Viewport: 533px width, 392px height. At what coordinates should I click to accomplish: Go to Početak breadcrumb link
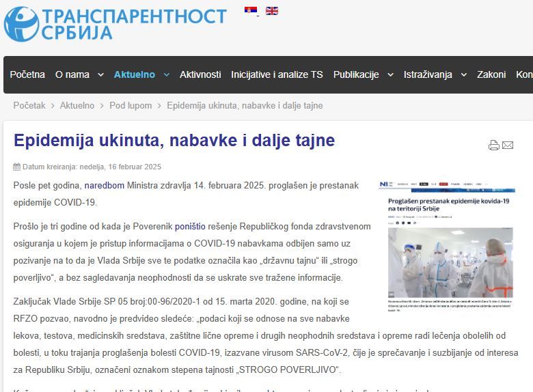pos(29,106)
